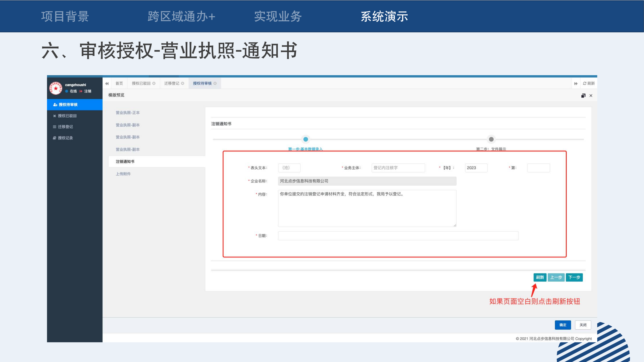Open 授权已驳回 in the left sidebar
This screenshot has width=644, height=362.
(67, 116)
